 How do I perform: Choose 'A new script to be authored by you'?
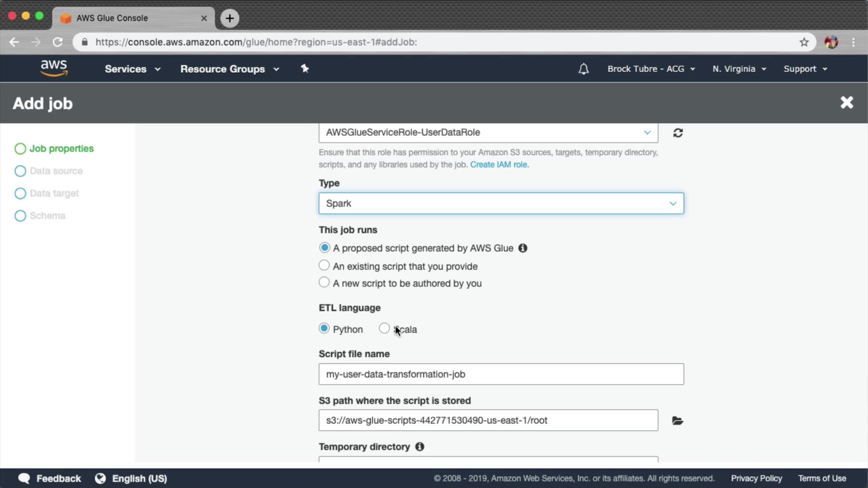tap(324, 282)
